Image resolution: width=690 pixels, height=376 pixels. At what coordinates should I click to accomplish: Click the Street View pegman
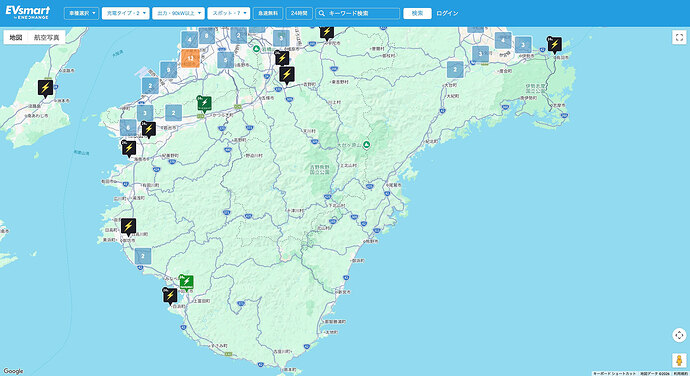click(x=679, y=360)
